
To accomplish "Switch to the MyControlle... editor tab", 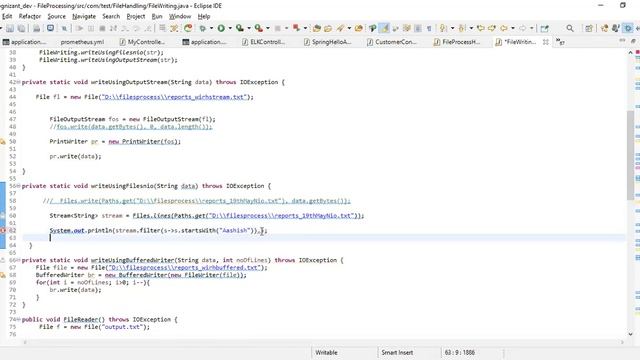I will 142,42.
